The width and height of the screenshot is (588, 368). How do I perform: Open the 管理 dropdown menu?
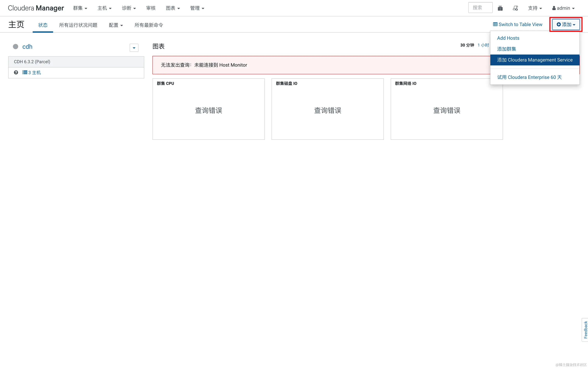pyautogui.click(x=197, y=8)
